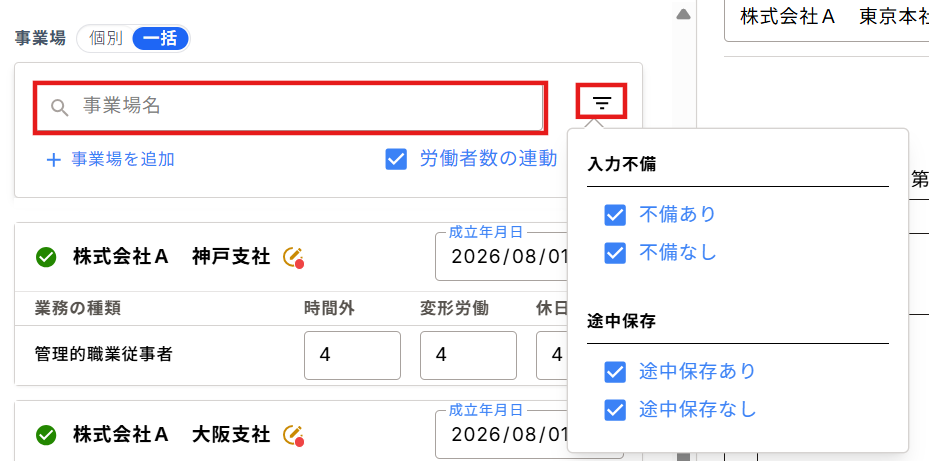The height and width of the screenshot is (461, 929).
Task: Click the magnifier icon in the 事業場名 field
Action: [59, 107]
